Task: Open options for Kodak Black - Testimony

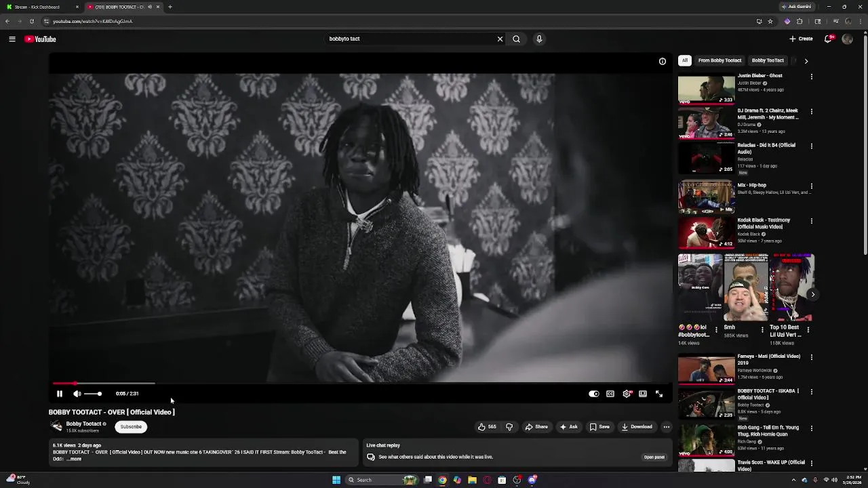Action: pyautogui.click(x=812, y=221)
